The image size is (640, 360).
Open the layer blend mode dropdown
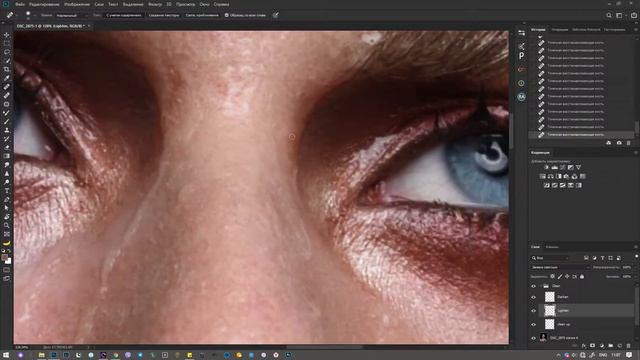(x=560, y=267)
